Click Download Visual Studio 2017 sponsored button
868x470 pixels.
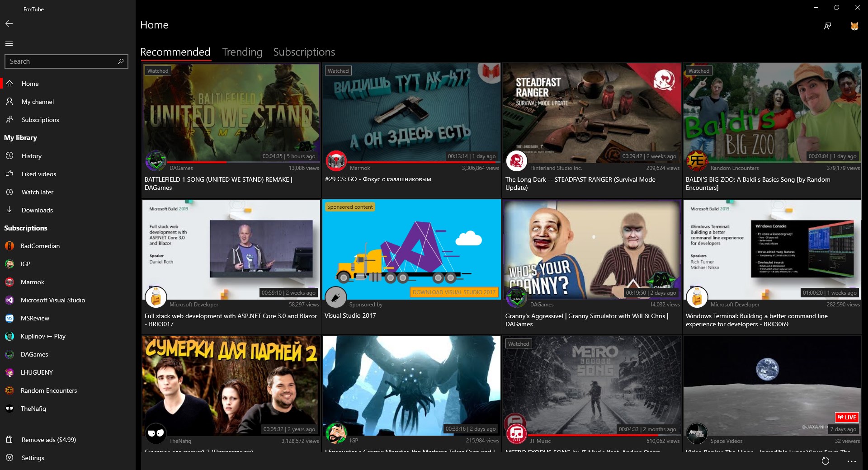click(454, 292)
